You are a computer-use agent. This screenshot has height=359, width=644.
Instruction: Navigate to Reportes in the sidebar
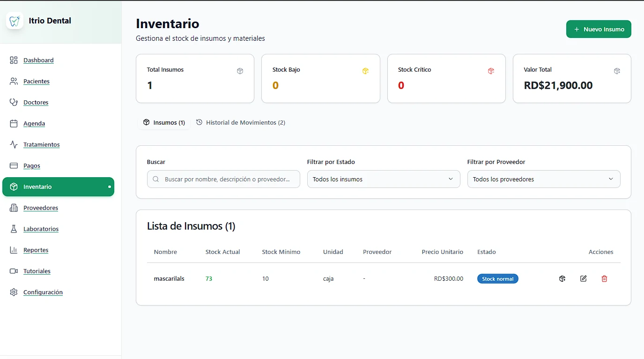click(36, 250)
